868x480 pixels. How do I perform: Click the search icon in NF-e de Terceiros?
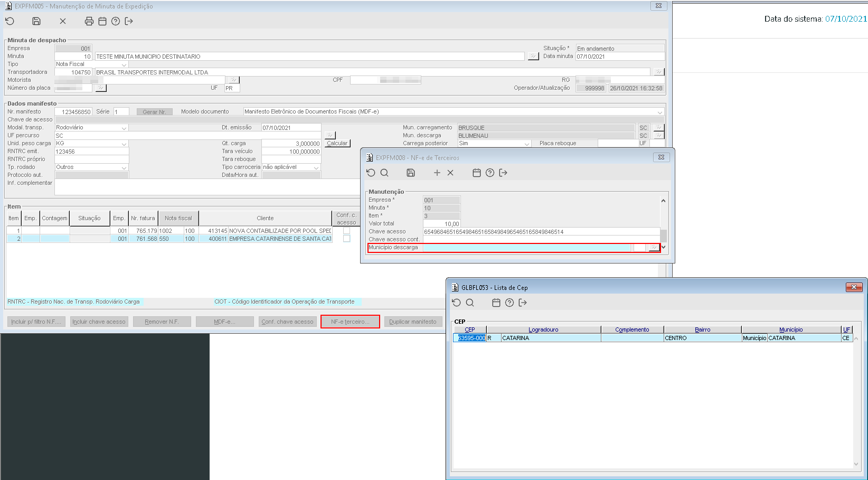tap(384, 173)
